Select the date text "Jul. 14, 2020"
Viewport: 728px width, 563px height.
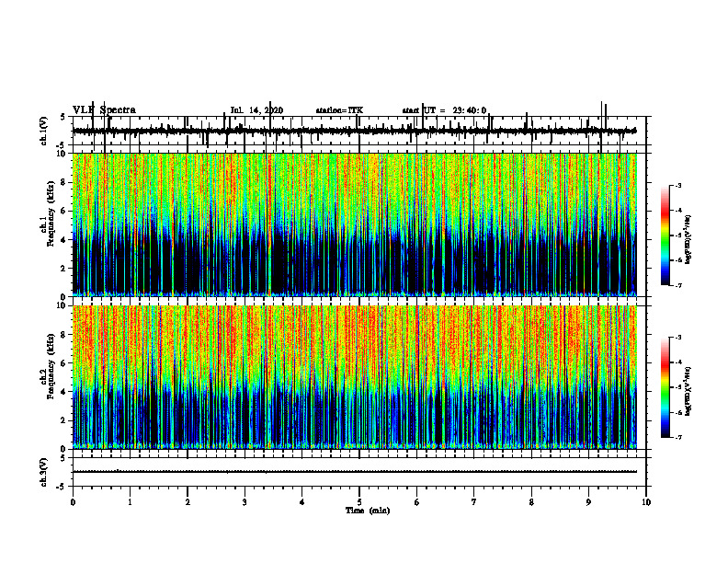[x=256, y=110]
